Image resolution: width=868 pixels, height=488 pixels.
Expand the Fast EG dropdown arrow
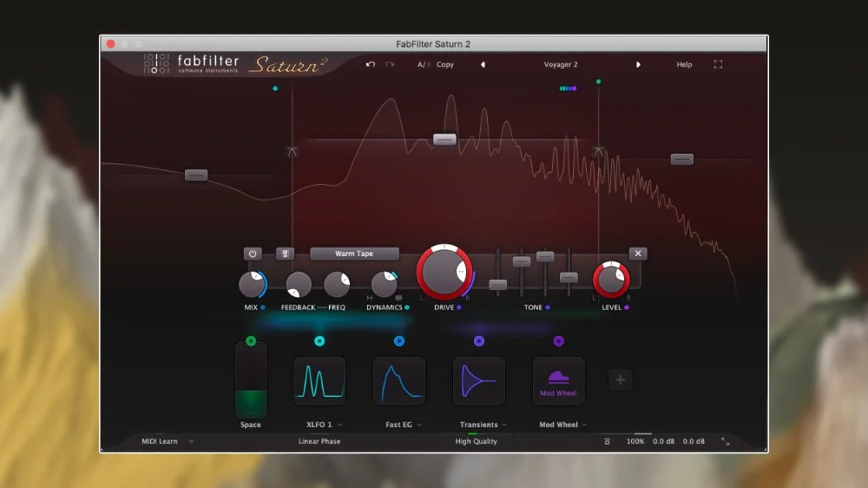419,425
